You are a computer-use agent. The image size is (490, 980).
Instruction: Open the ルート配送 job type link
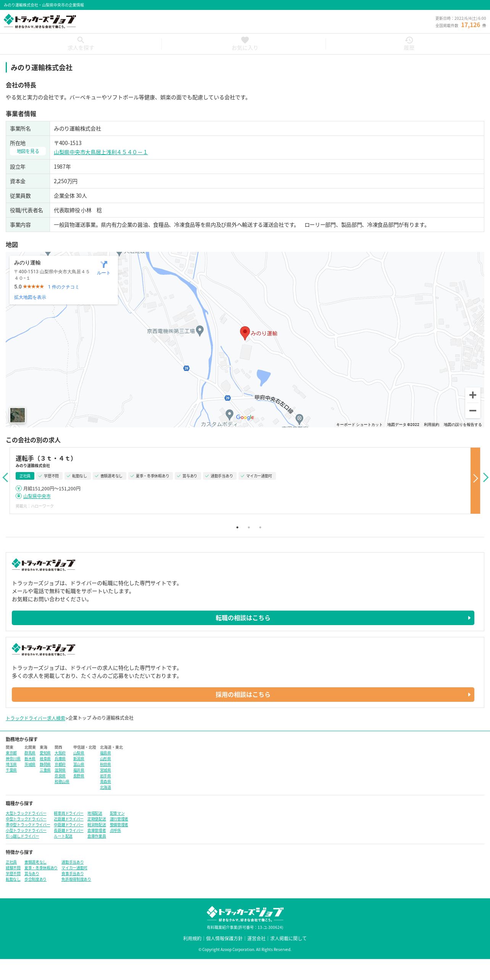coord(63,836)
